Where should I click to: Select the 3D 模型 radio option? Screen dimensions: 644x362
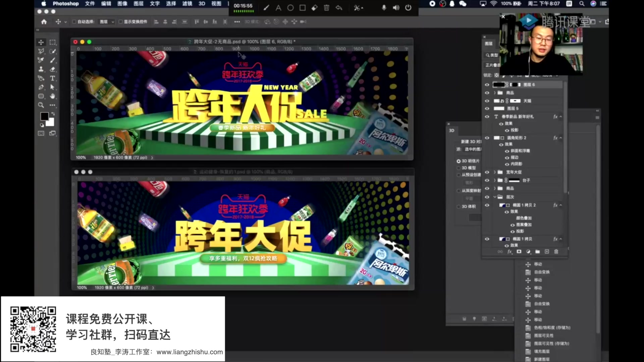459,168
